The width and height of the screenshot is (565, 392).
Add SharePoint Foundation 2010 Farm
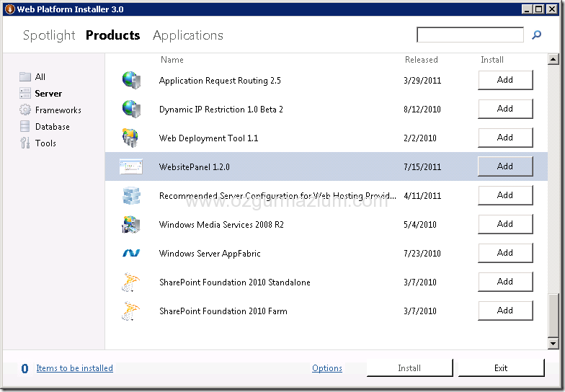pos(505,311)
